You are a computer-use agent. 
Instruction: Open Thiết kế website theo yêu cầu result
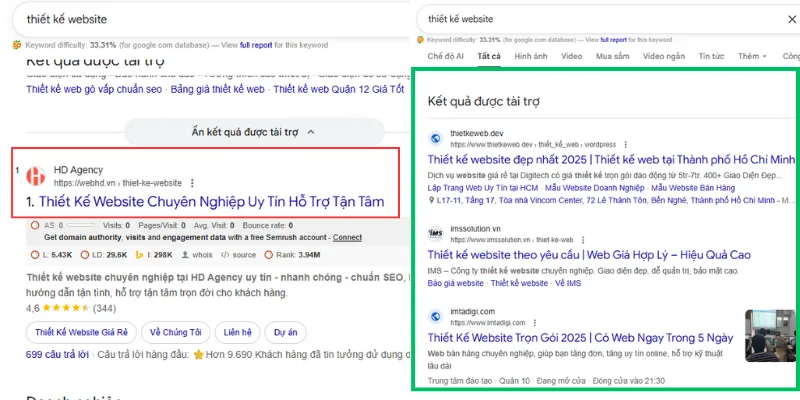[x=589, y=255]
